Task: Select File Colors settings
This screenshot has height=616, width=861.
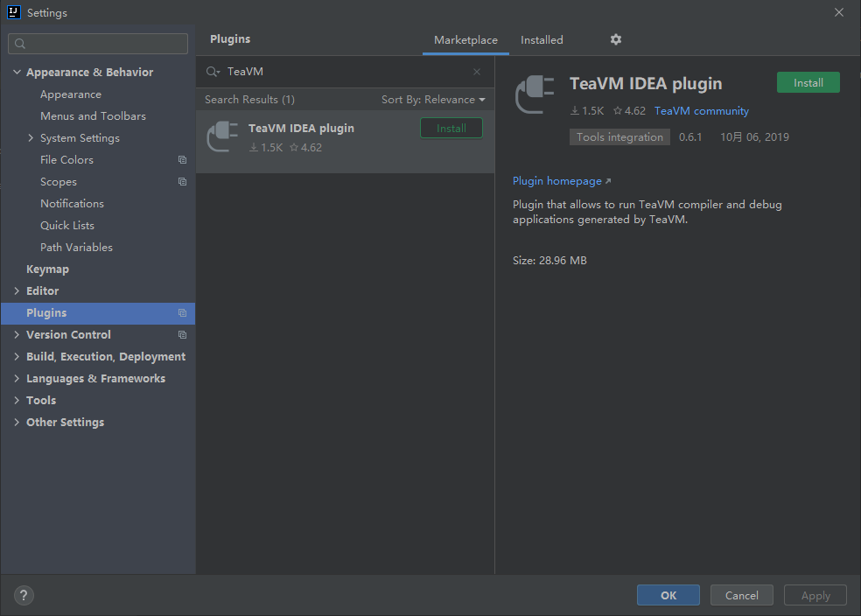Action: click(66, 160)
